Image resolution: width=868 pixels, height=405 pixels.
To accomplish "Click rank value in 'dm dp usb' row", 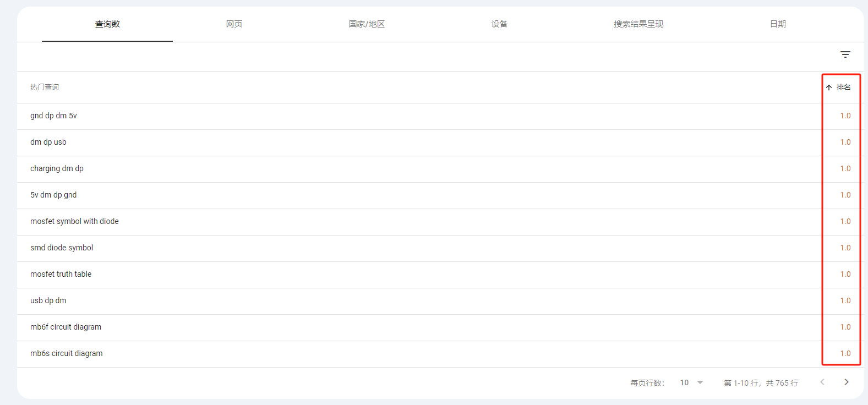I will point(845,142).
